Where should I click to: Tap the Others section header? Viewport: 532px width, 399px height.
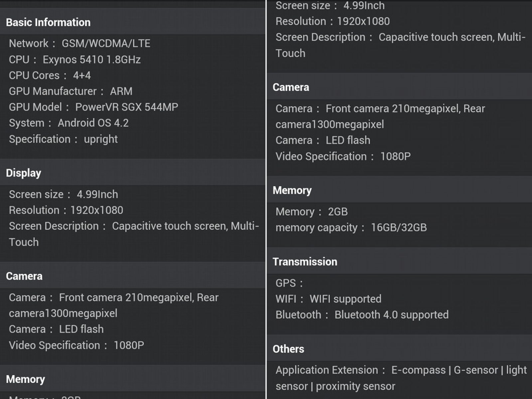coord(288,349)
